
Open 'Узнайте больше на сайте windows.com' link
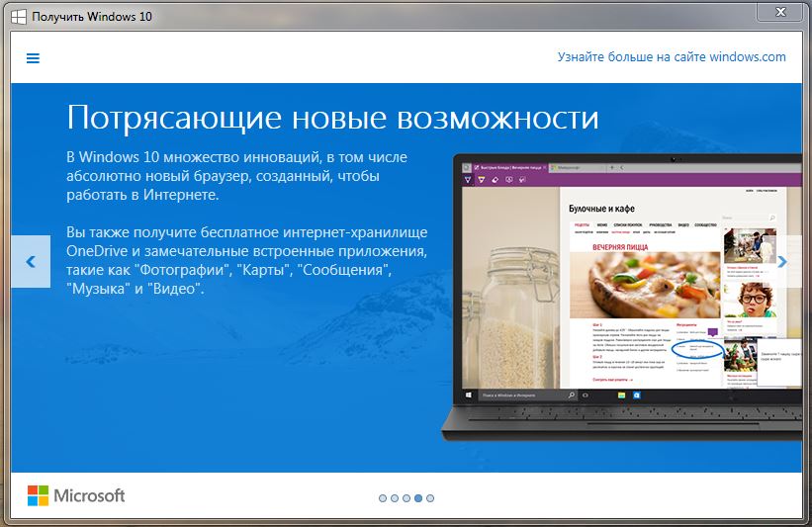[672, 57]
